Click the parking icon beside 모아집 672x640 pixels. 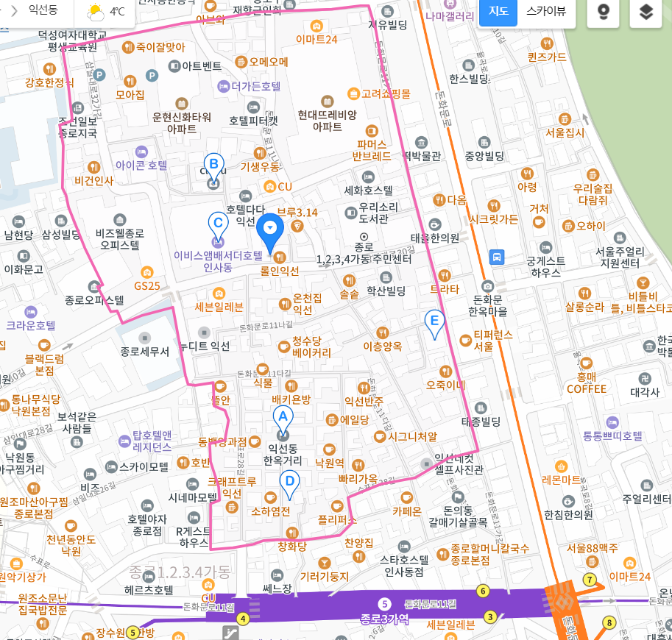click(x=152, y=76)
